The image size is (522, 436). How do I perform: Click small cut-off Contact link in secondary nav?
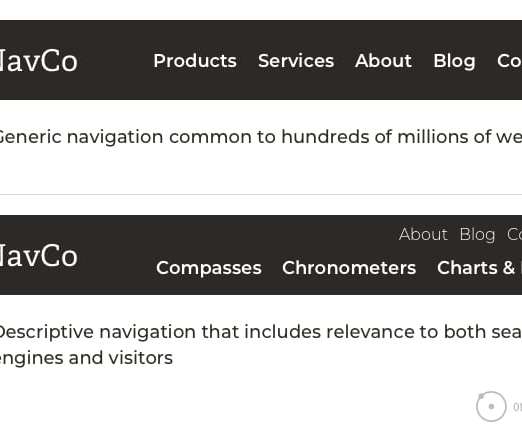point(514,234)
